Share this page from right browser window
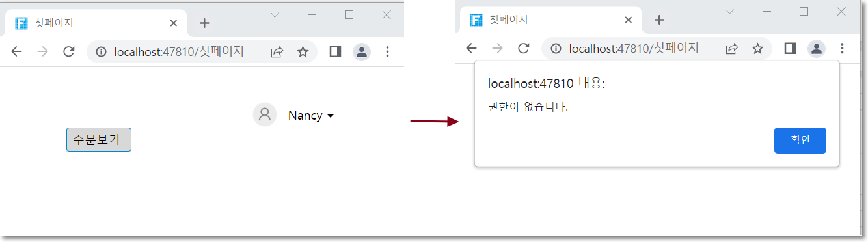The height and width of the screenshot is (242, 868). point(731,48)
